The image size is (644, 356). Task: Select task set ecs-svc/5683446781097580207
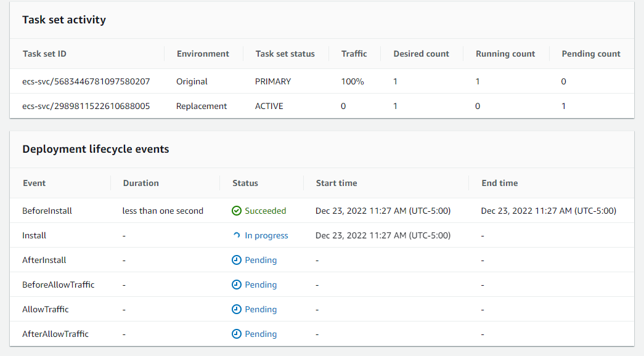coord(86,81)
